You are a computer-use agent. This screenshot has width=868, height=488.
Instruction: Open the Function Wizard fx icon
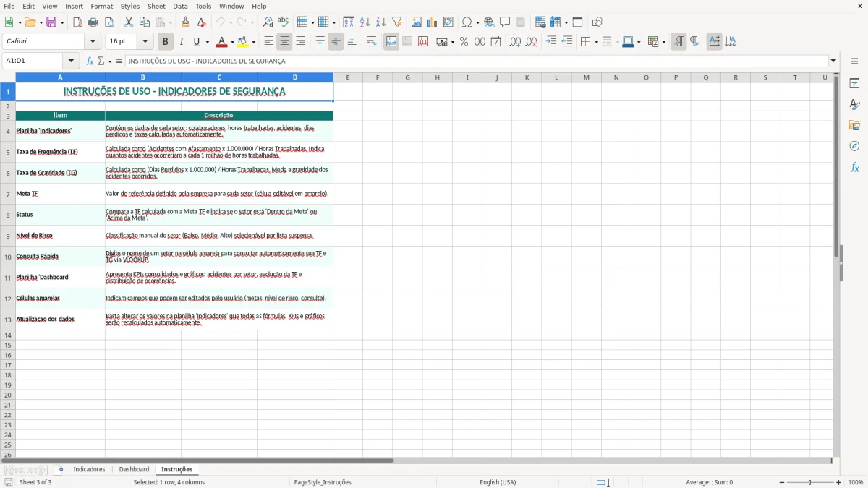[90, 61]
